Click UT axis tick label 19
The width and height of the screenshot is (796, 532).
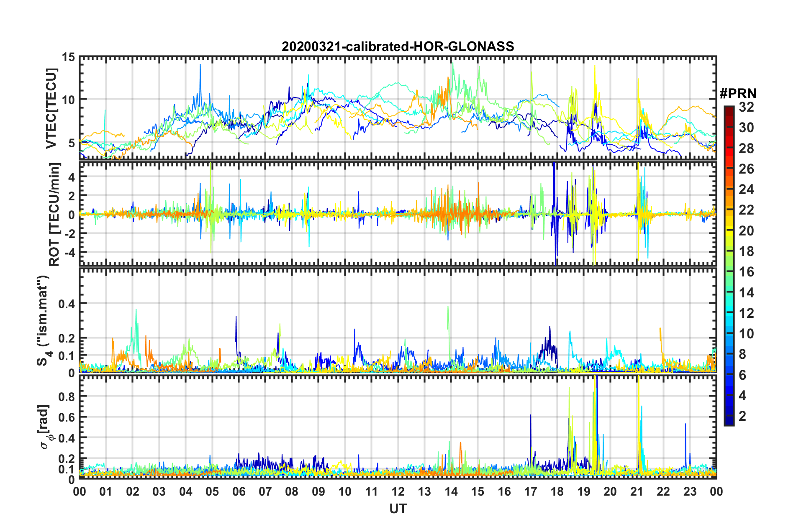pyautogui.click(x=584, y=491)
